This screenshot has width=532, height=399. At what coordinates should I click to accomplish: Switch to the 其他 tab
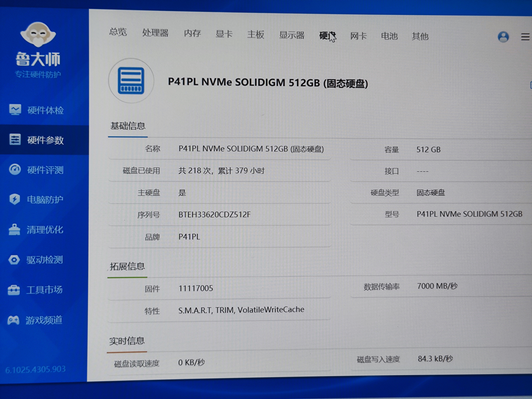pos(420,36)
